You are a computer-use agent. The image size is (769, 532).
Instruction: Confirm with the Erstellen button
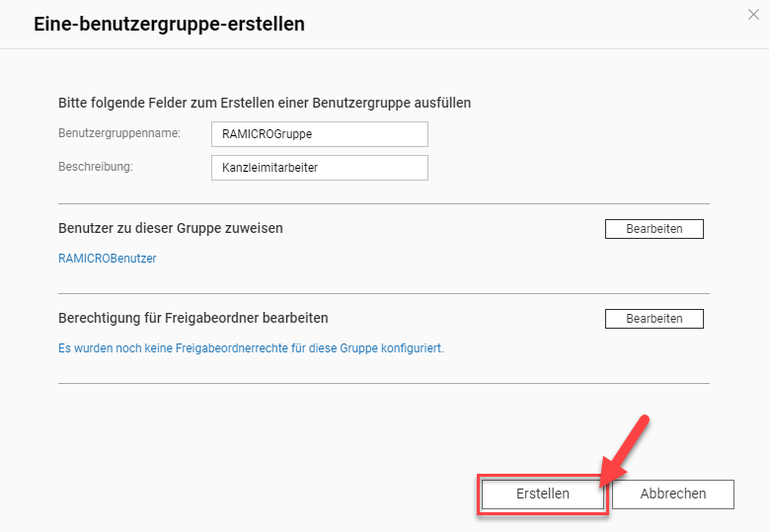[x=543, y=494]
